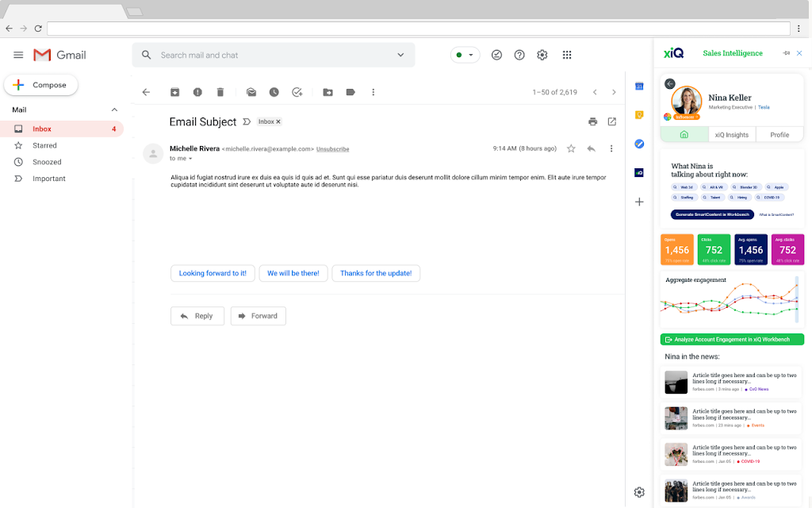Remove the Inbox label chip
Image resolution: width=812 pixels, height=508 pixels.
click(x=278, y=121)
